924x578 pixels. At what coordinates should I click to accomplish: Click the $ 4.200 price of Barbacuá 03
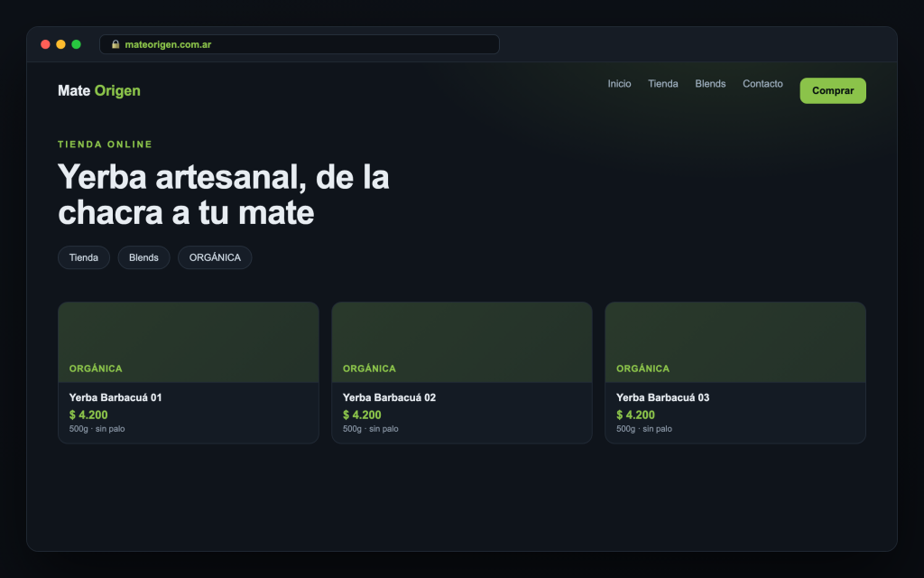[636, 415]
